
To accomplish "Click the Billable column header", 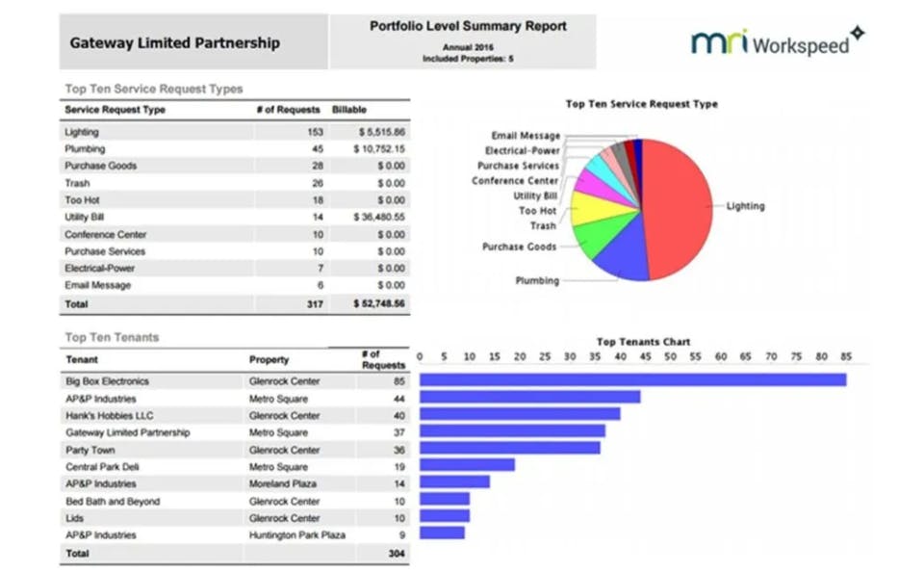I will [x=348, y=110].
